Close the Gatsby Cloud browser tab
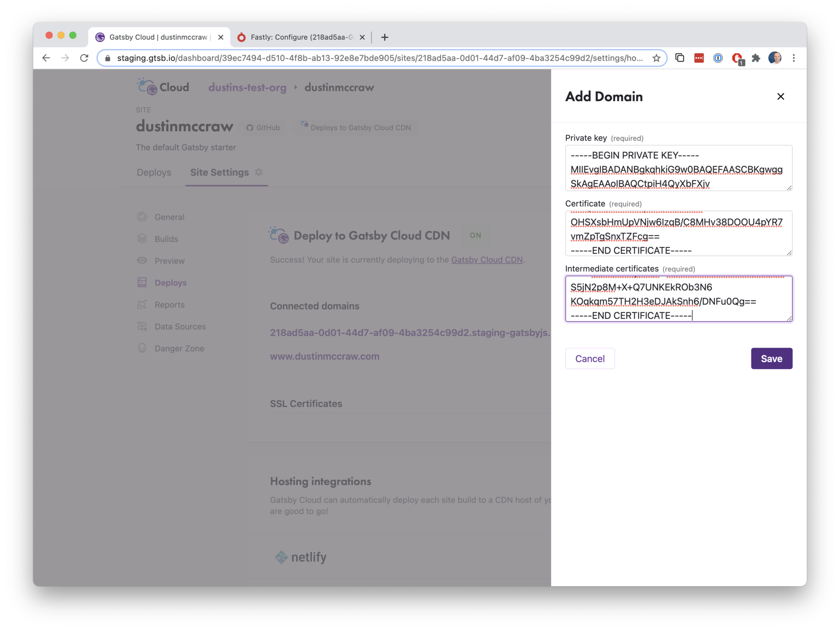This screenshot has width=840, height=630. tap(221, 37)
